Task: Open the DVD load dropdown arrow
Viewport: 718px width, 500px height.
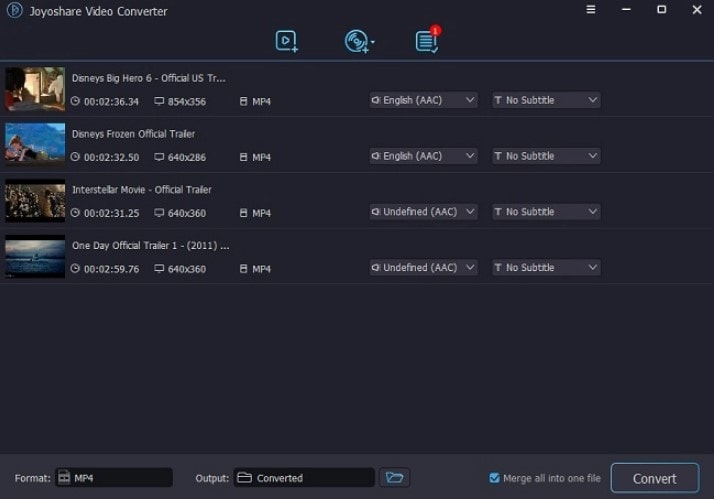Action: (x=373, y=42)
